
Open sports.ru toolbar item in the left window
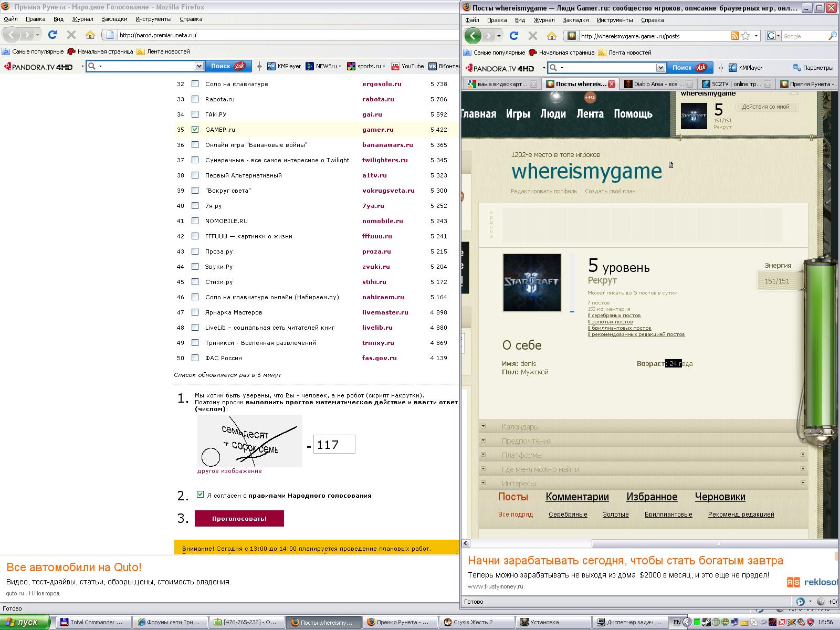[x=366, y=66]
